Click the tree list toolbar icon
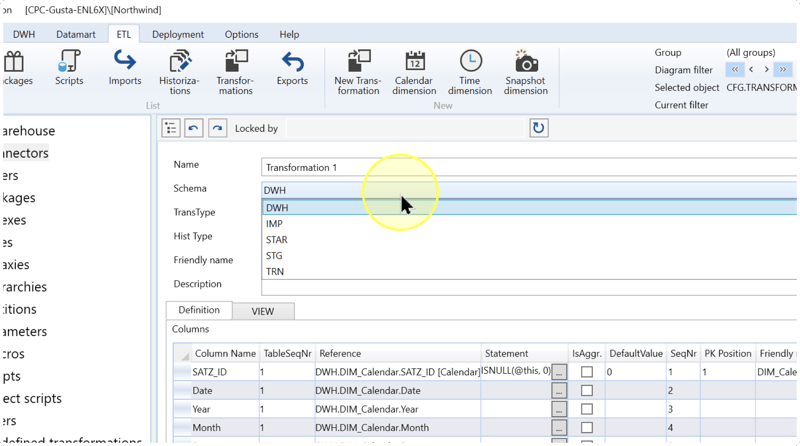Image resolution: width=800 pixels, height=446 pixels. click(171, 128)
